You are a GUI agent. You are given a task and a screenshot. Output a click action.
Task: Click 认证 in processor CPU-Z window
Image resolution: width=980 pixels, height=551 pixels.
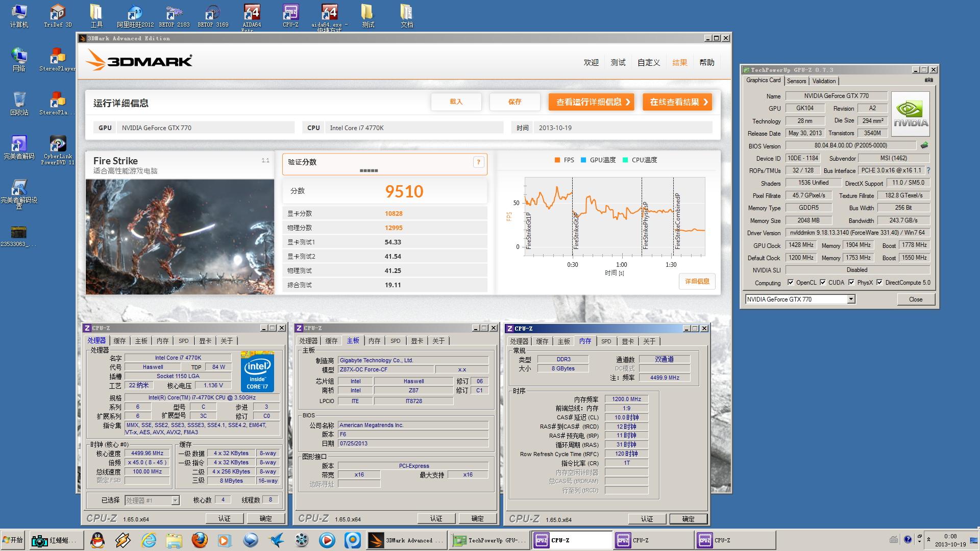tap(225, 518)
